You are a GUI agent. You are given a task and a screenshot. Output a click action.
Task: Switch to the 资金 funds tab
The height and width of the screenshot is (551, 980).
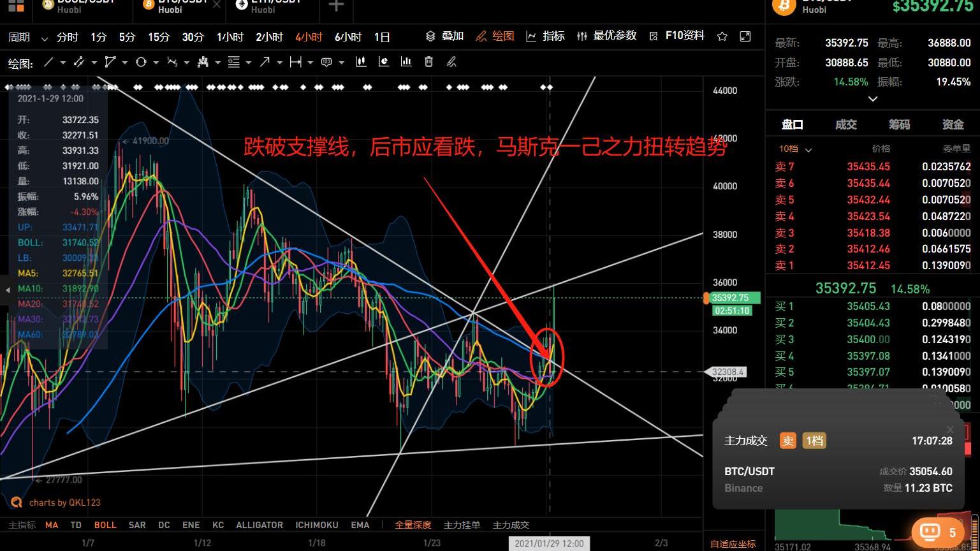click(x=953, y=124)
